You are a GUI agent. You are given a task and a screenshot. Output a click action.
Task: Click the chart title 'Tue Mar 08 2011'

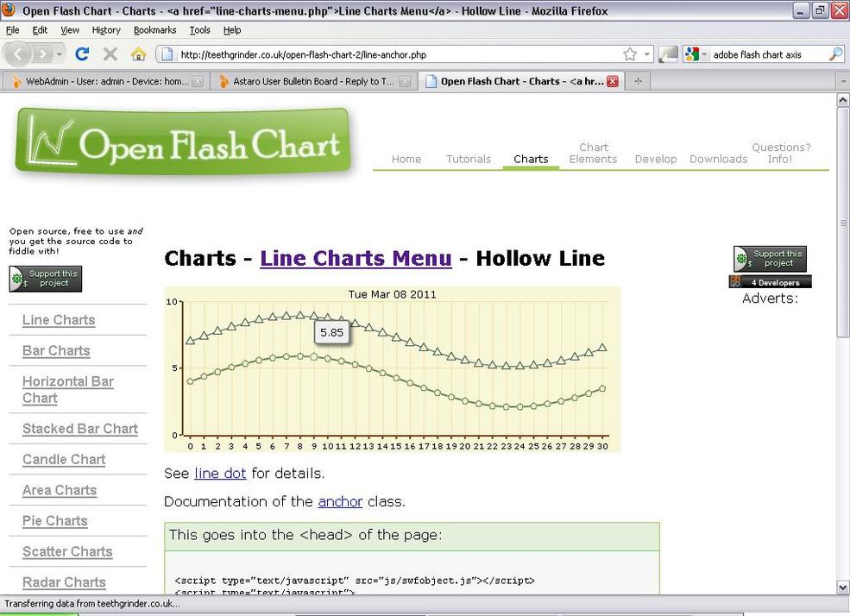pyautogui.click(x=392, y=294)
